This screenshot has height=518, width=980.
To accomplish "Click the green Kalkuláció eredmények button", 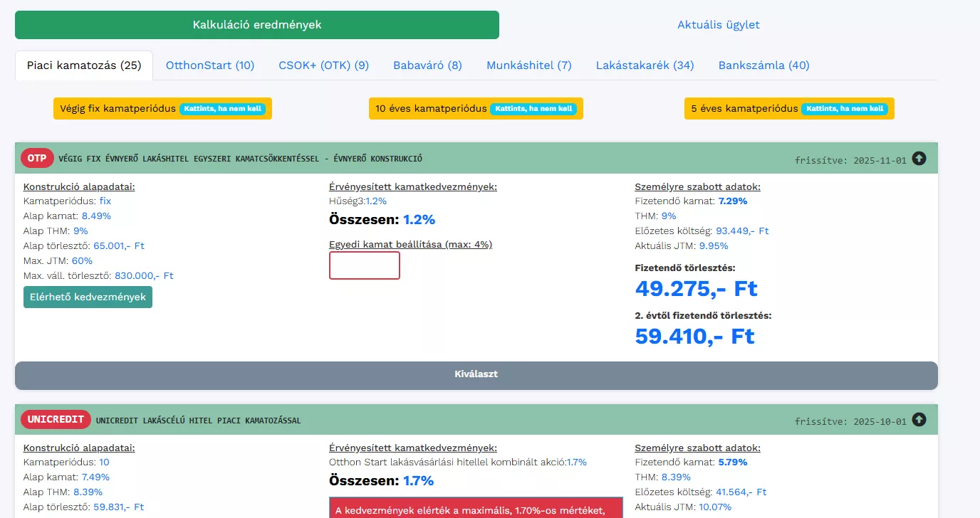I will point(257,25).
